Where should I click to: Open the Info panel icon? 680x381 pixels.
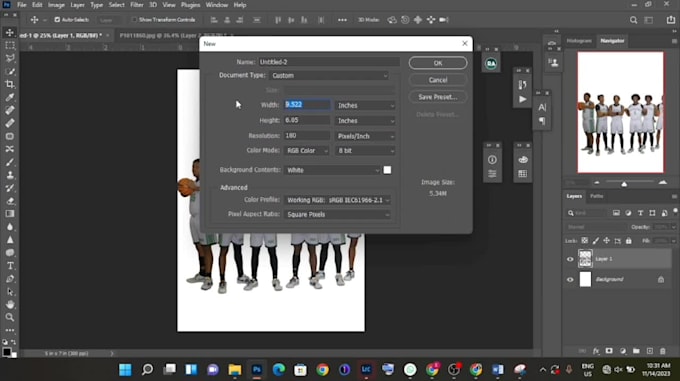pos(492,160)
